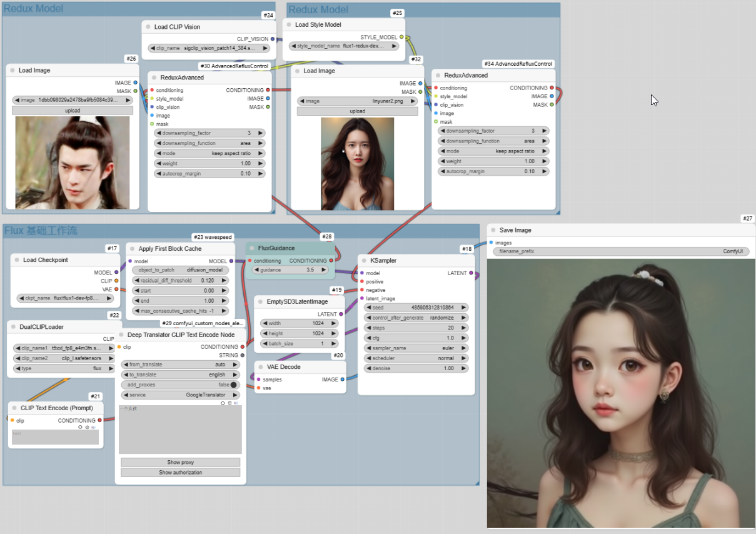Open the sigclip_vision clip_name selector

point(209,48)
